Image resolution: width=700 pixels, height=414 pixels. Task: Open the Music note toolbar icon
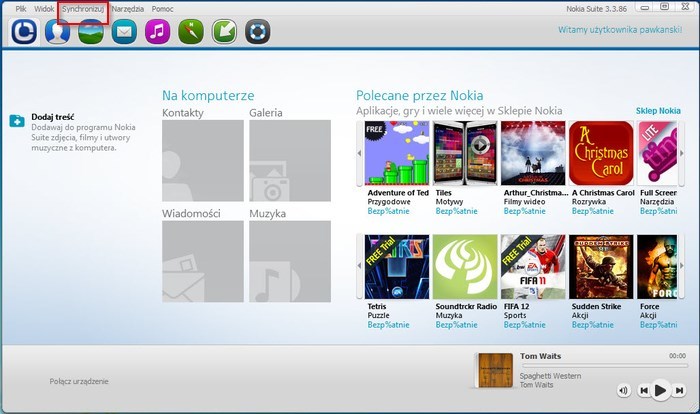tap(158, 32)
